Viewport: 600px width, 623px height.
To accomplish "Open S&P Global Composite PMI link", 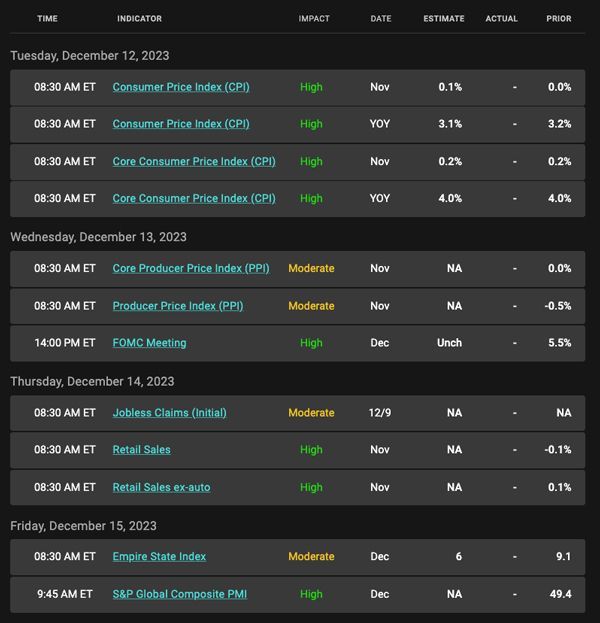I will tap(180, 594).
